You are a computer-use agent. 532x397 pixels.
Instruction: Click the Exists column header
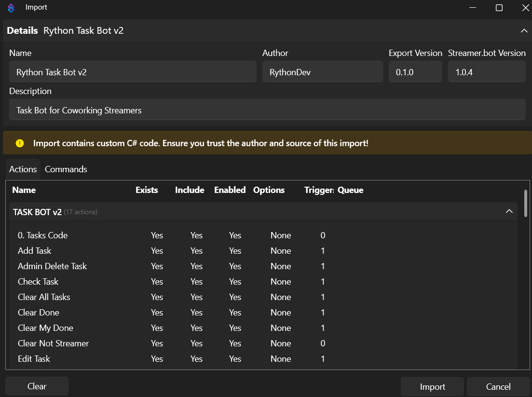point(147,190)
